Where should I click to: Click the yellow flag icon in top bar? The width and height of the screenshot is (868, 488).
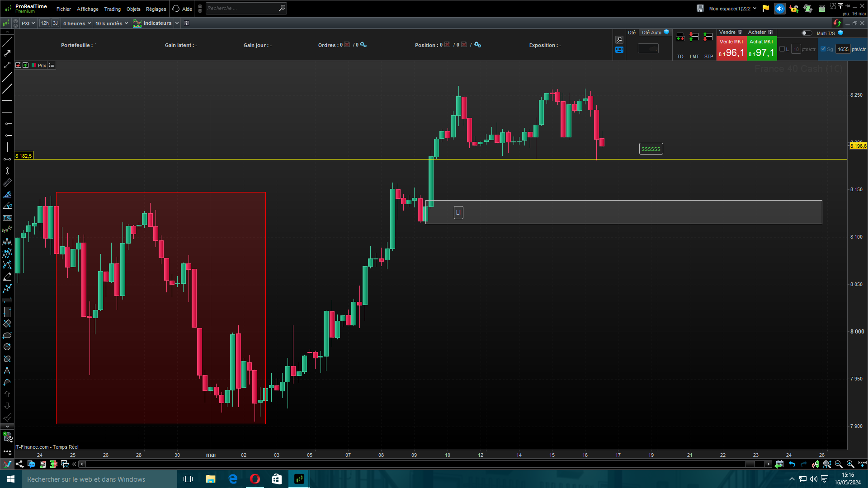tap(766, 9)
